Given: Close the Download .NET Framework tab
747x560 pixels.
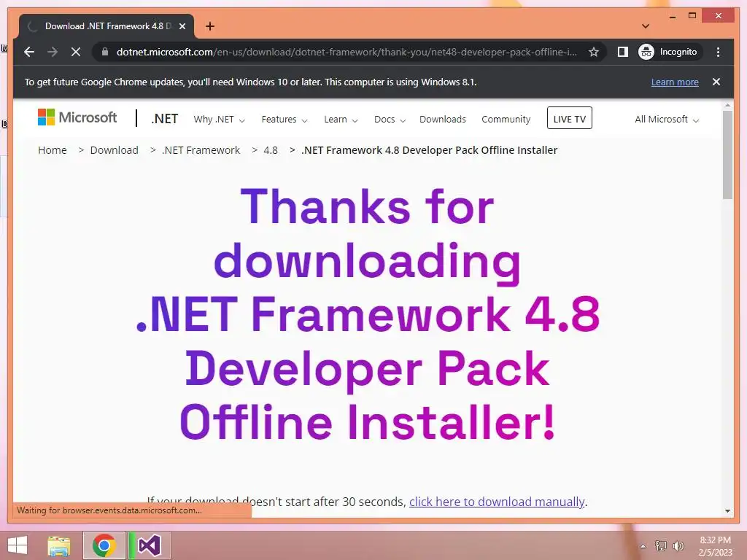Looking at the screenshot, I should 182,26.
